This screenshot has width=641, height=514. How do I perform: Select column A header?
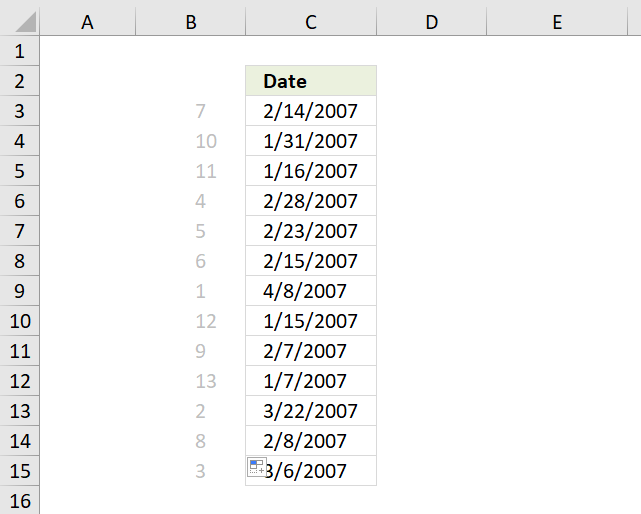87,22
